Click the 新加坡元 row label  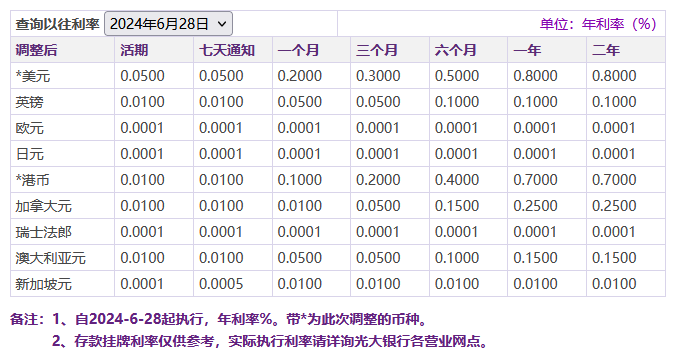click(44, 284)
